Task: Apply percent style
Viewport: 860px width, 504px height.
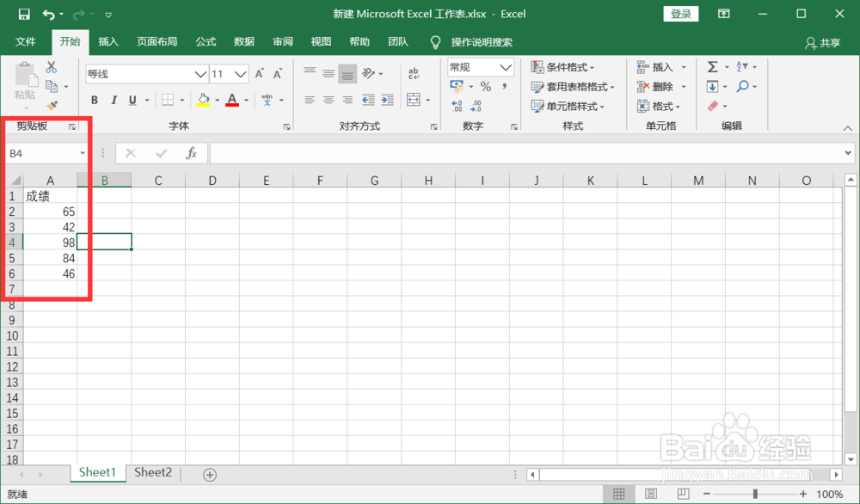Action: click(485, 86)
